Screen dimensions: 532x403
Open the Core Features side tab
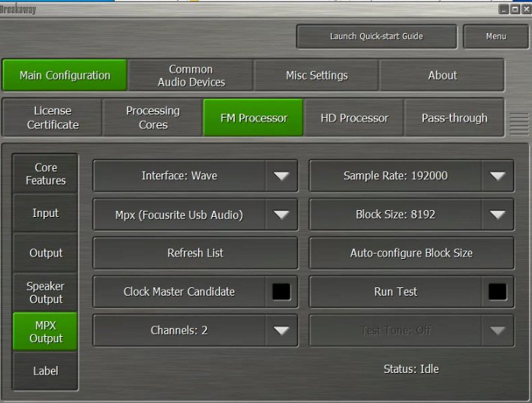46,174
